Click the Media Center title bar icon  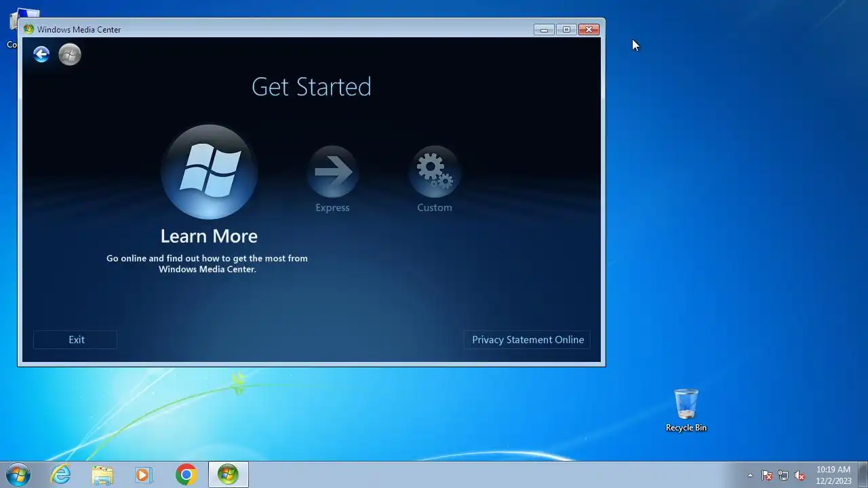point(28,29)
